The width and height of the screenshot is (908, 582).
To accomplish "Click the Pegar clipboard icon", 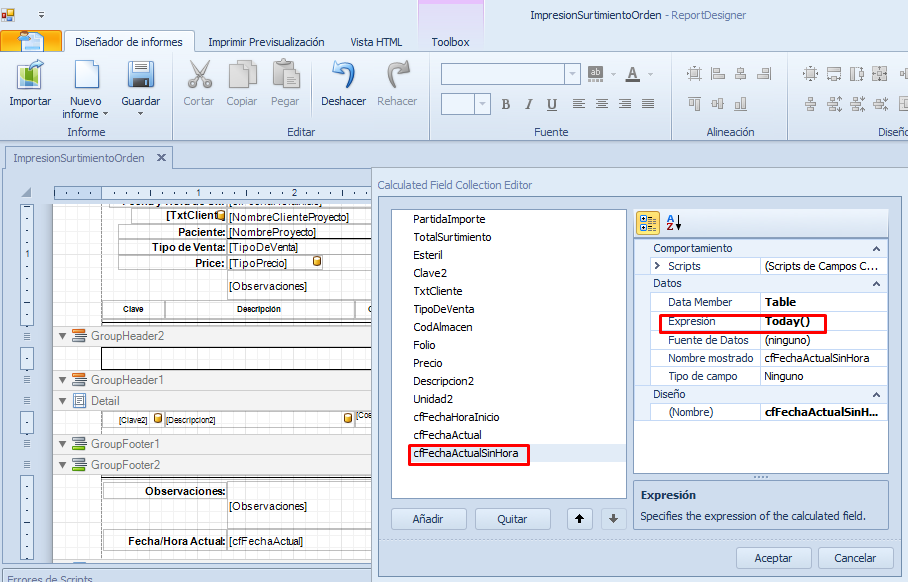I will click(285, 76).
